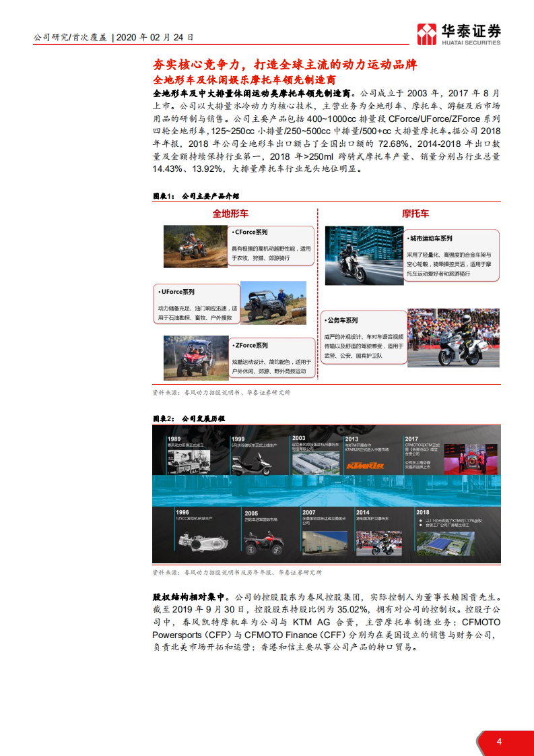Click the 1999 scooter timeline entry
This screenshot has width=534, height=756.
pos(255,455)
